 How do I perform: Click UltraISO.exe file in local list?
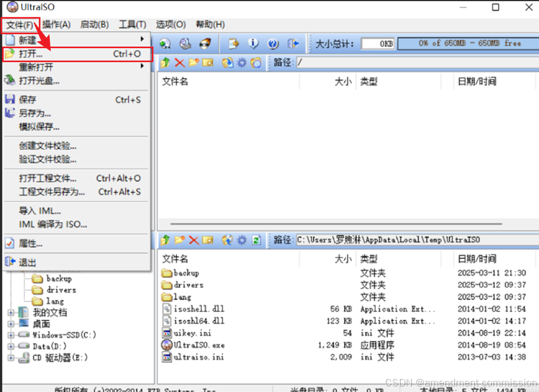(193, 345)
